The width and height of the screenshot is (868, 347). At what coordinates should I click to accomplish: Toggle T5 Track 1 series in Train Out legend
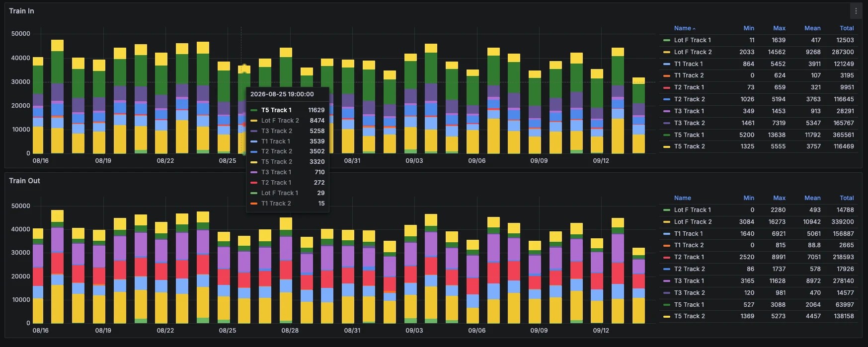click(x=689, y=305)
